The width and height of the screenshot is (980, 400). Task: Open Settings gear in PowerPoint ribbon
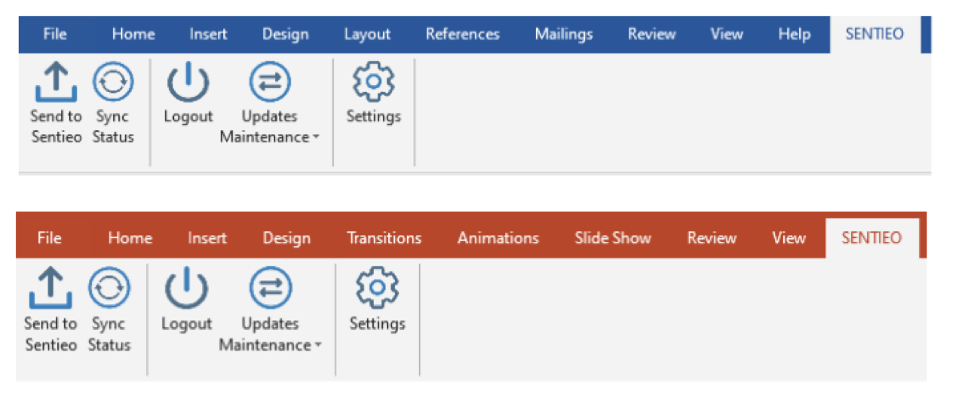point(377,289)
